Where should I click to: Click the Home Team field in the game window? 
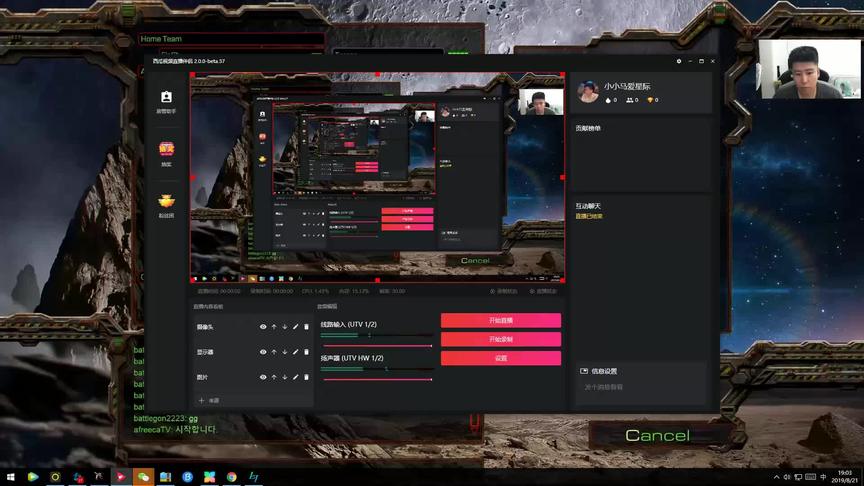pyautogui.click(x=231, y=39)
